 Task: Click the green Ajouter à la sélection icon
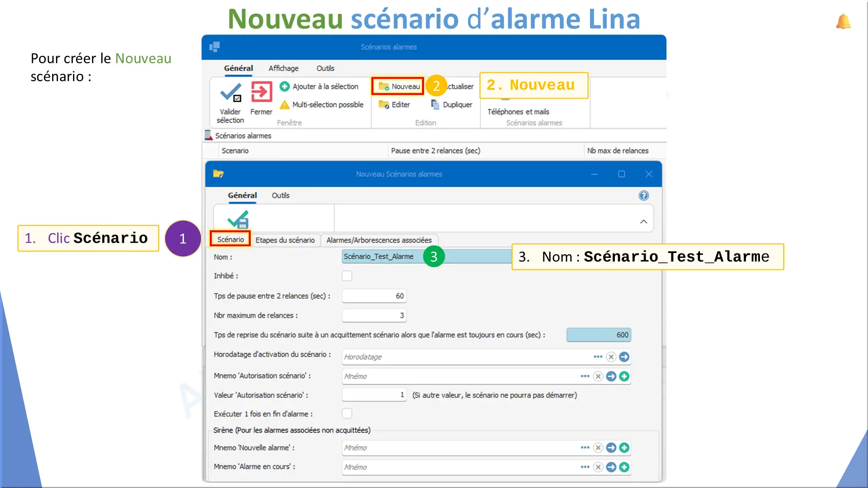285,87
